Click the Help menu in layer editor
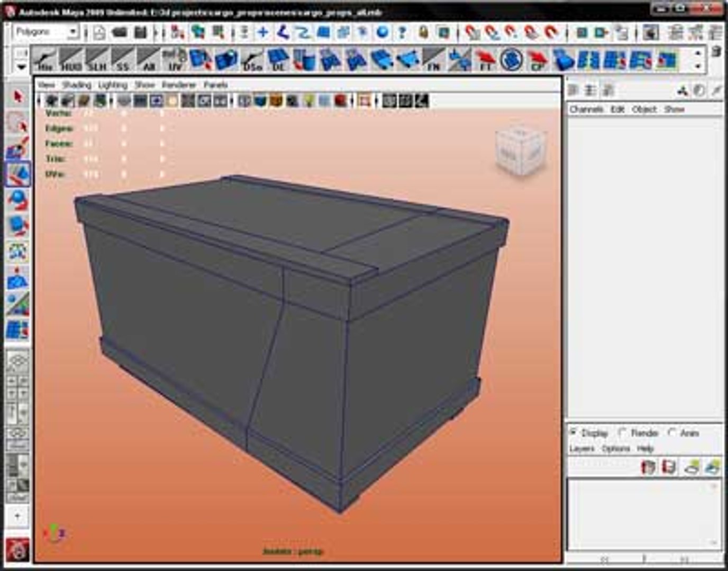Image resolution: width=728 pixels, height=571 pixels. (645, 448)
